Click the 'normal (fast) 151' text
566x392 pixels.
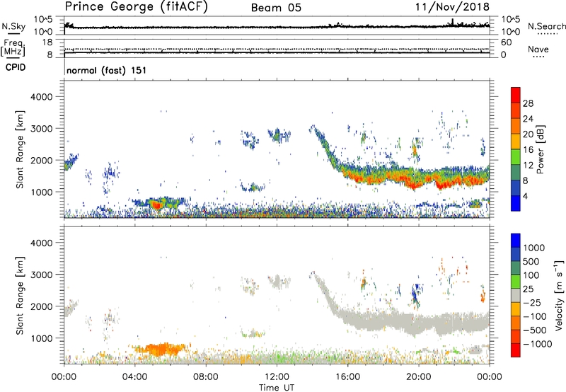click(107, 70)
